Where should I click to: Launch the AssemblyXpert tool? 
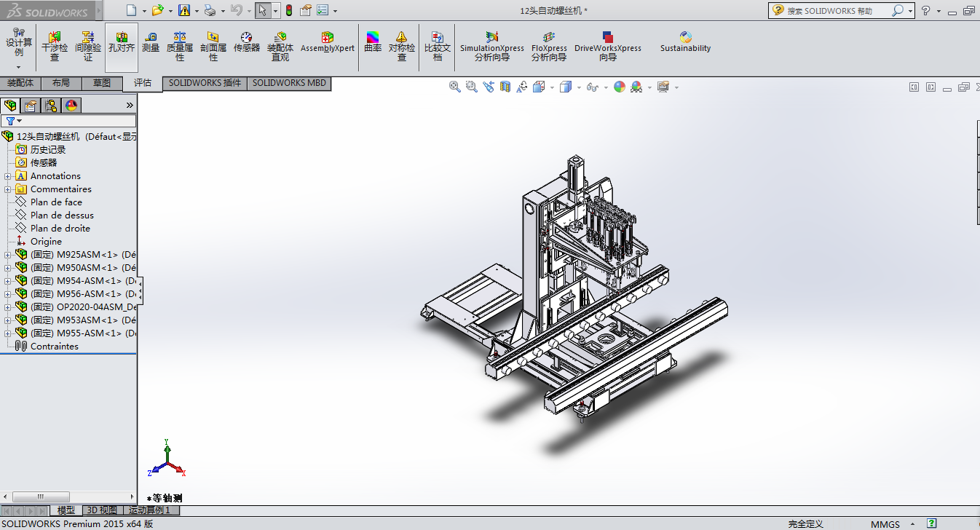coord(328,42)
